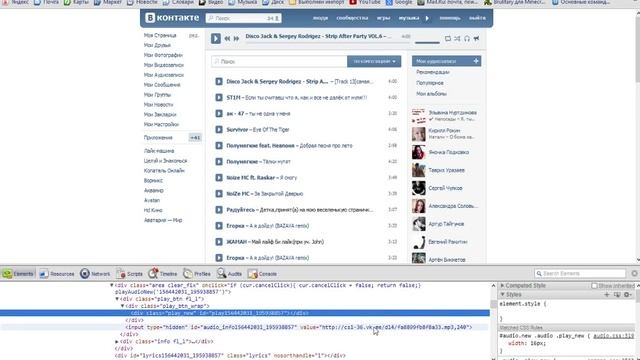Image resolution: width=640 pixels, height=360 pixels.
Task: Collapse the div class="area clear_fix" node
Action: click(x=112, y=285)
